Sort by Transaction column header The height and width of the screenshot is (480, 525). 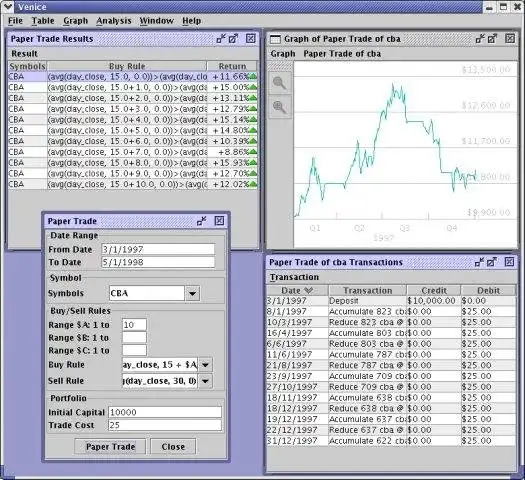click(368, 290)
